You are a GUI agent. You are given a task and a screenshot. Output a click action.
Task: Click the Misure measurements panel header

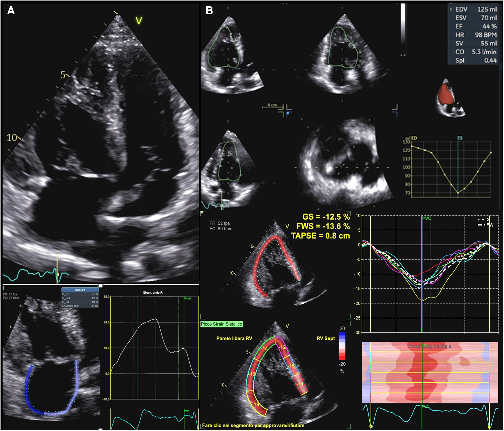coord(80,290)
